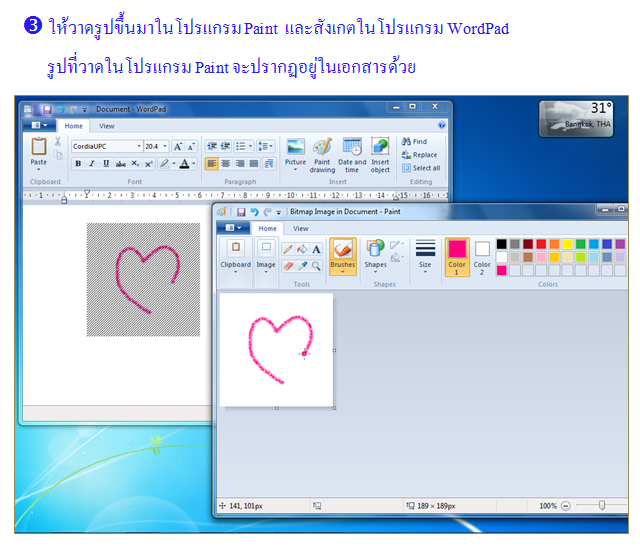Select Align text right in WordPad
Image resolution: width=640 pixels, height=549 pixels.
coord(240,164)
